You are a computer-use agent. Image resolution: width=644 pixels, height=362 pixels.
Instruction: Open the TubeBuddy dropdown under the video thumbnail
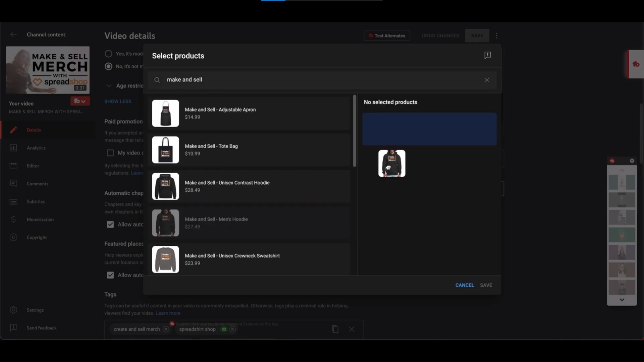80,101
